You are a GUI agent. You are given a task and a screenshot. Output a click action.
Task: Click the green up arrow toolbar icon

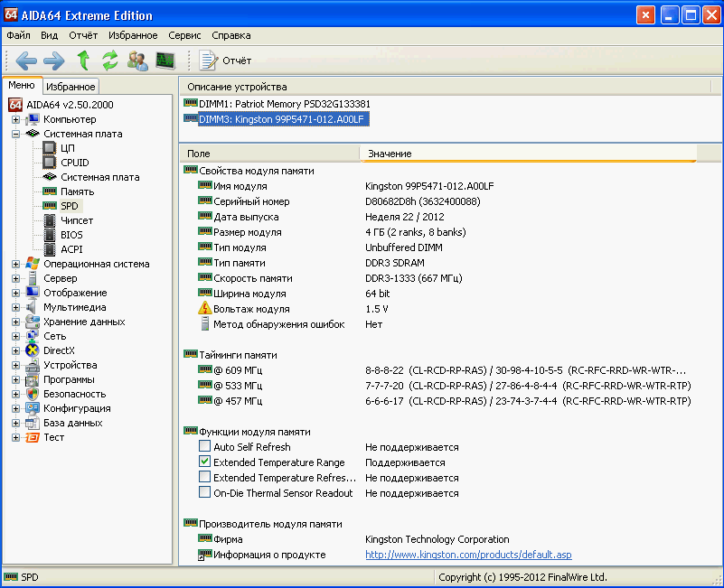[x=83, y=61]
